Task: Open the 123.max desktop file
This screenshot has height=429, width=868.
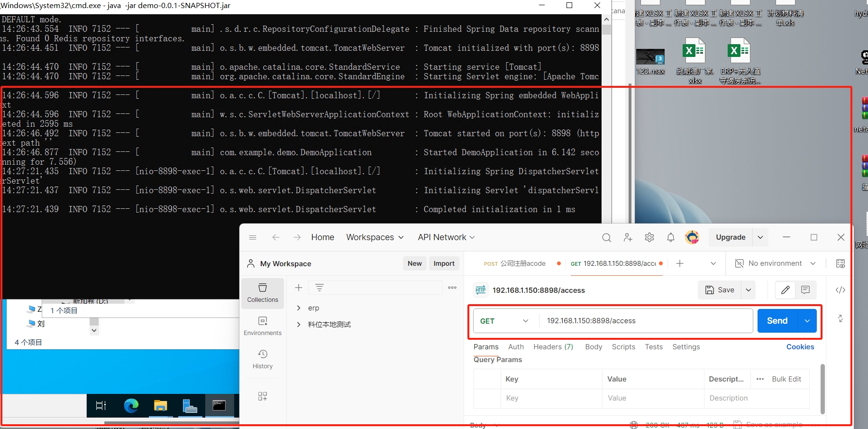Action: pyautogui.click(x=650, y=62)
